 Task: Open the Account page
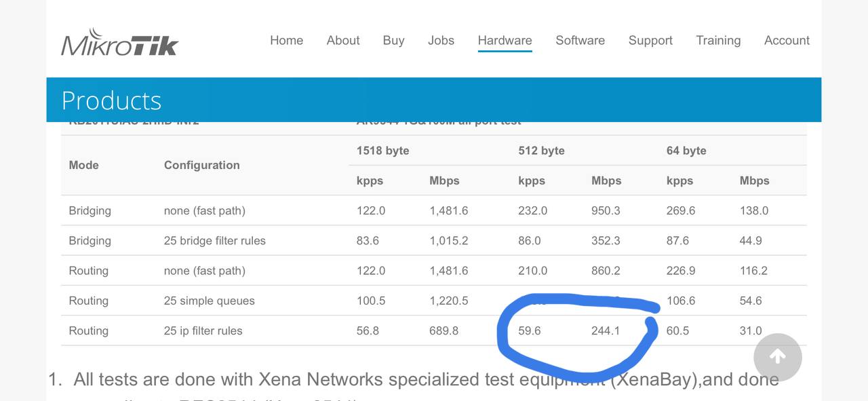(787, 40)
